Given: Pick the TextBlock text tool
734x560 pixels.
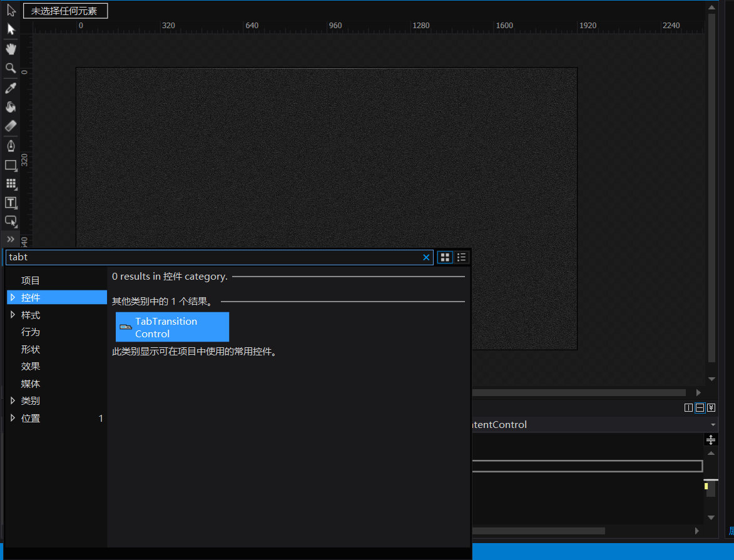Looking at the screenshot, I should coord(11,202).
